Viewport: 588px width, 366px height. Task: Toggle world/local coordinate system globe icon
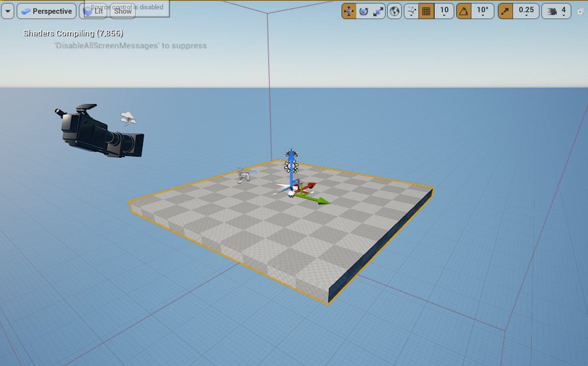coord(394,11)
